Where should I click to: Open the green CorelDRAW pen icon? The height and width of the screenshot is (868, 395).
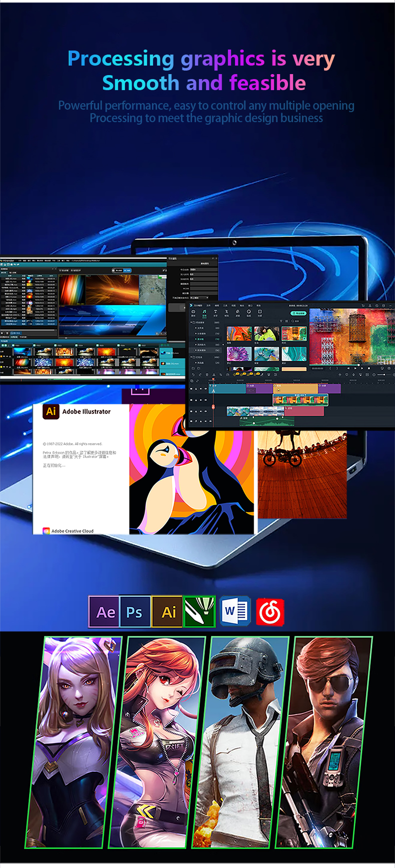[199, 612]
